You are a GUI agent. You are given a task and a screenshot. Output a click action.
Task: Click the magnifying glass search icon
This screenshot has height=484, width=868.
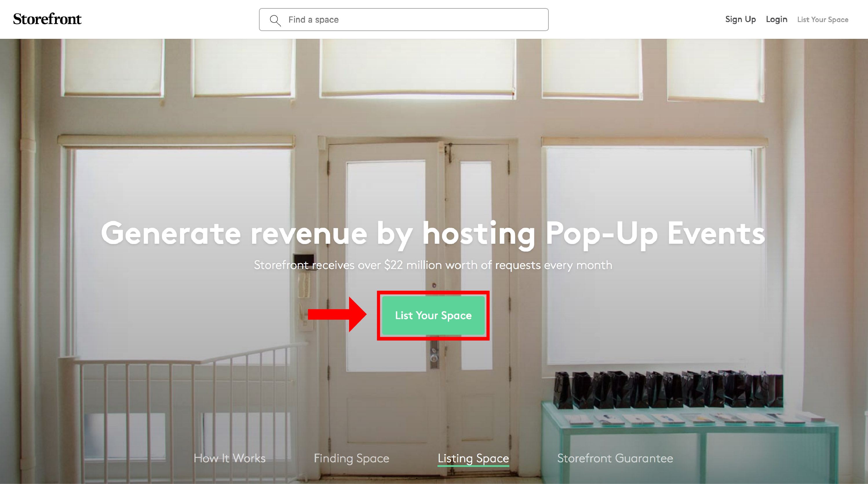275,20
